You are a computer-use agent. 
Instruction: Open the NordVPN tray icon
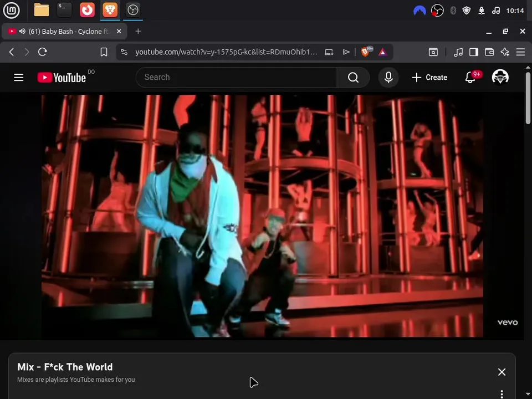click(420, 11)
